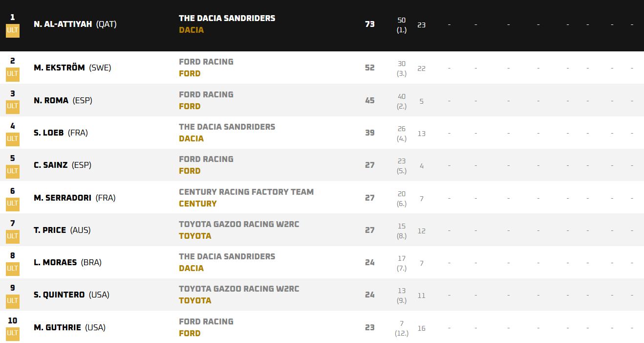Open Century Racing Factory Team link
The height and width of the screenshot is (343, 644).
(x=246, y=192)
